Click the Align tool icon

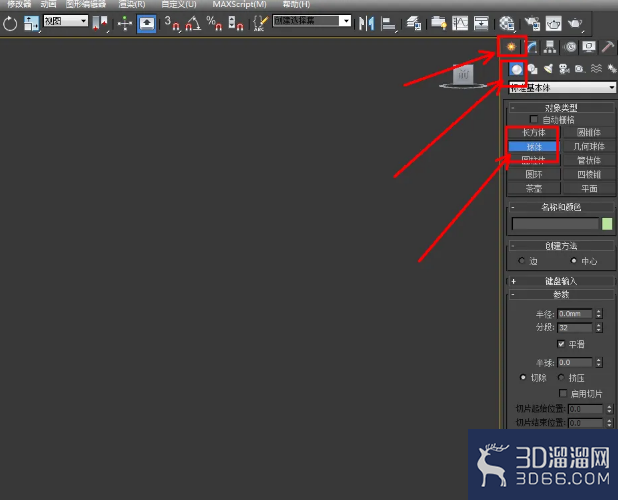coord(388,23)
